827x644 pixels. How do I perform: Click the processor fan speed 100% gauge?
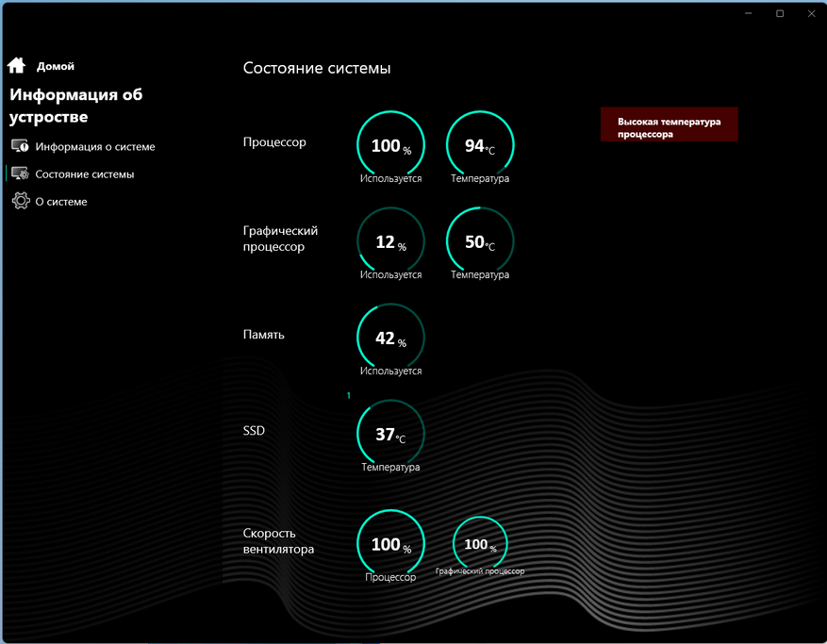coord(390,543)
